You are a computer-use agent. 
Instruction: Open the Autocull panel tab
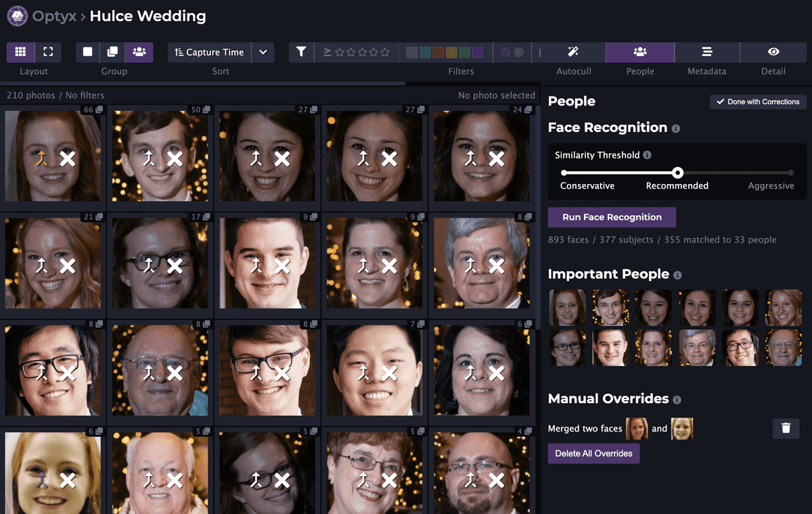tap(572, 52)
